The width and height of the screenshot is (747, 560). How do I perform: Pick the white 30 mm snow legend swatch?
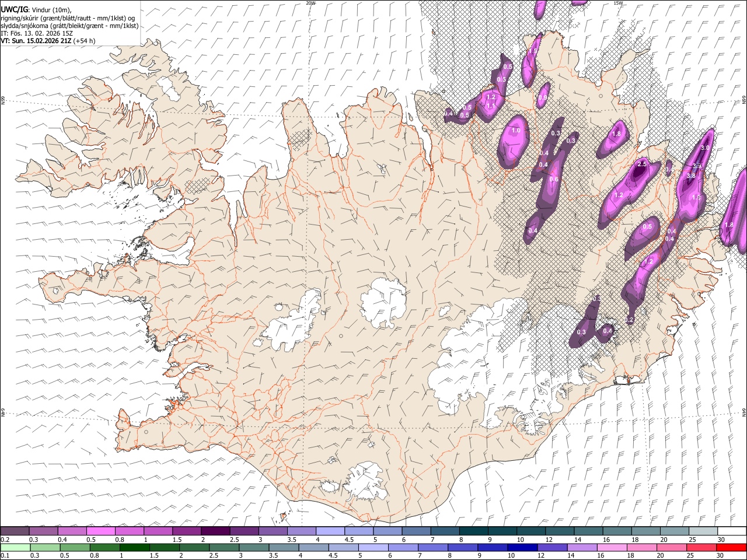coord(731,531)
